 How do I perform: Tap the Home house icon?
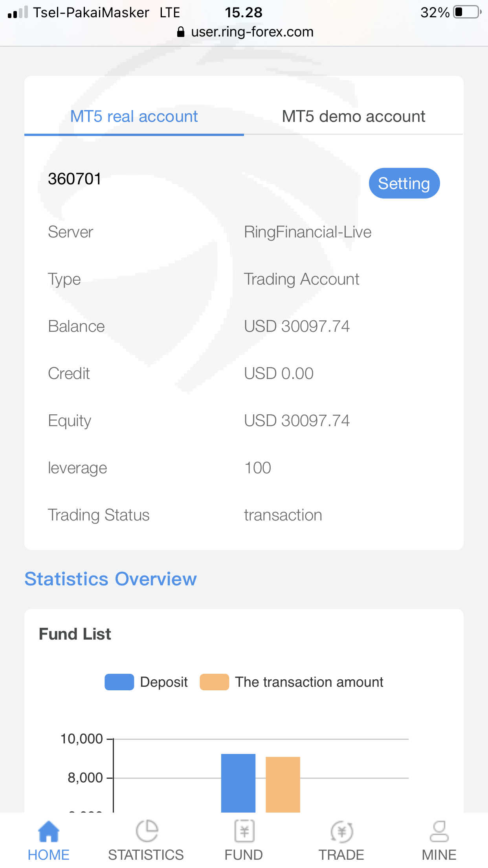[x=48, y=832]
